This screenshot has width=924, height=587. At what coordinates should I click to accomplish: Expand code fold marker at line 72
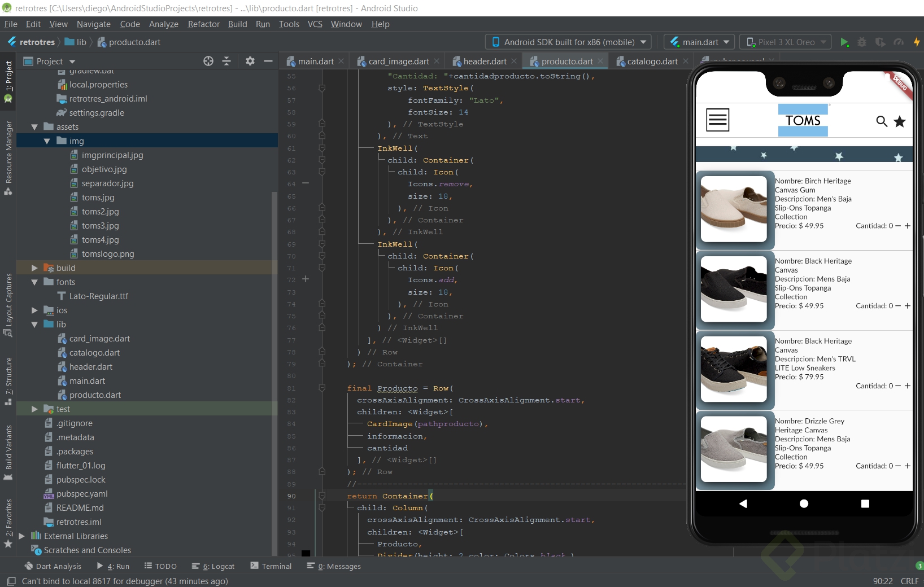pos(306,279)
